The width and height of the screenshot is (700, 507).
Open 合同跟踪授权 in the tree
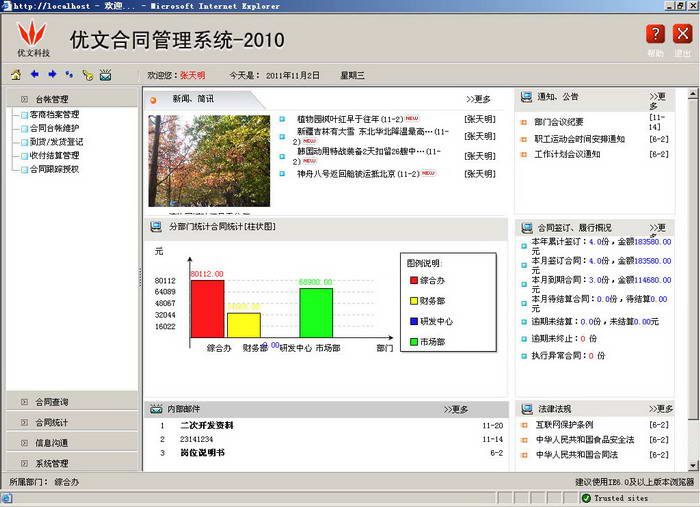click(54, 169)
